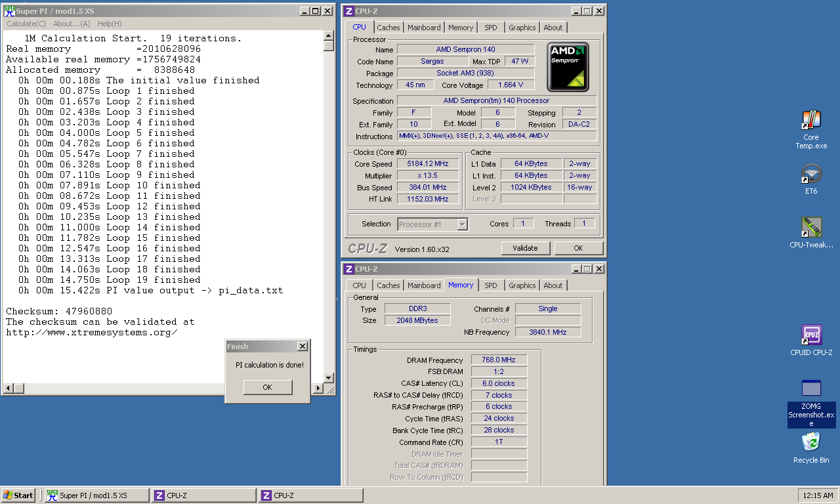Viewport: 840px width, 504px height.
Task: Select CPU tab in upper CPU-Z window
Action: (x=359, y=27)
